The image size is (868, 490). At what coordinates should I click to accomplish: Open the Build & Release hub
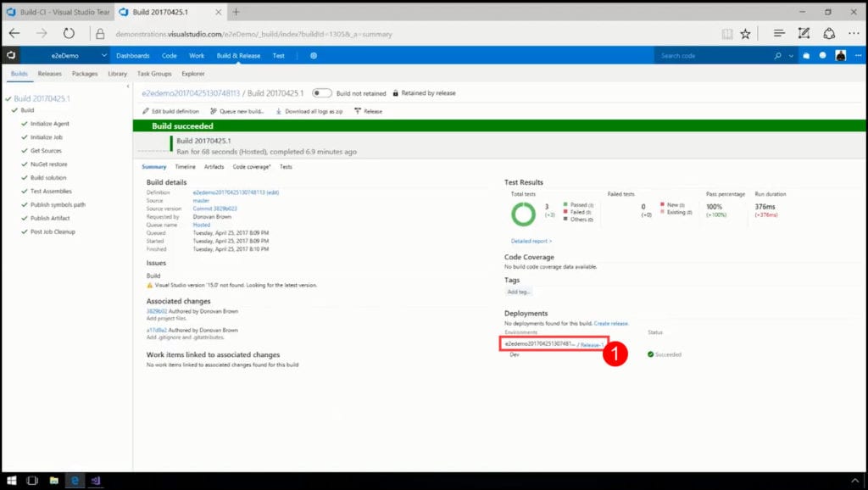click(238, 55)
